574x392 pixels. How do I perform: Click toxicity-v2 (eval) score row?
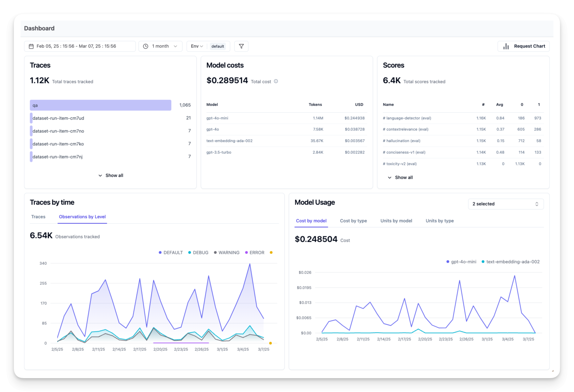pos(463,164)
